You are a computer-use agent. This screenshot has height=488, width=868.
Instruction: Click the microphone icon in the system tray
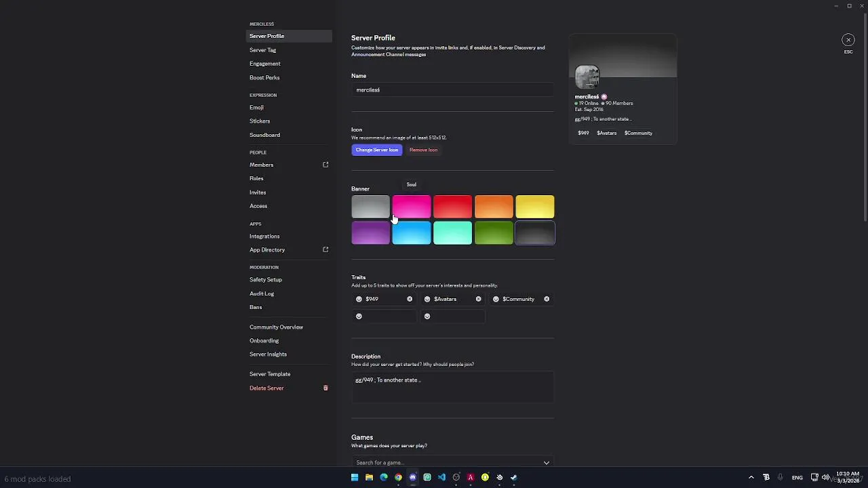point(780,477)
